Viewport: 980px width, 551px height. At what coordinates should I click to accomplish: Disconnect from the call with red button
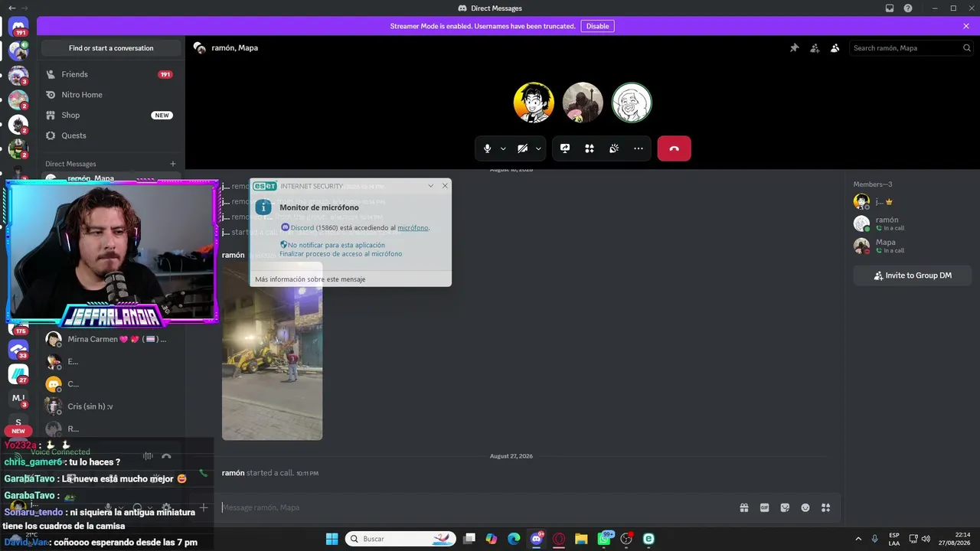click(x=674, y=148)
